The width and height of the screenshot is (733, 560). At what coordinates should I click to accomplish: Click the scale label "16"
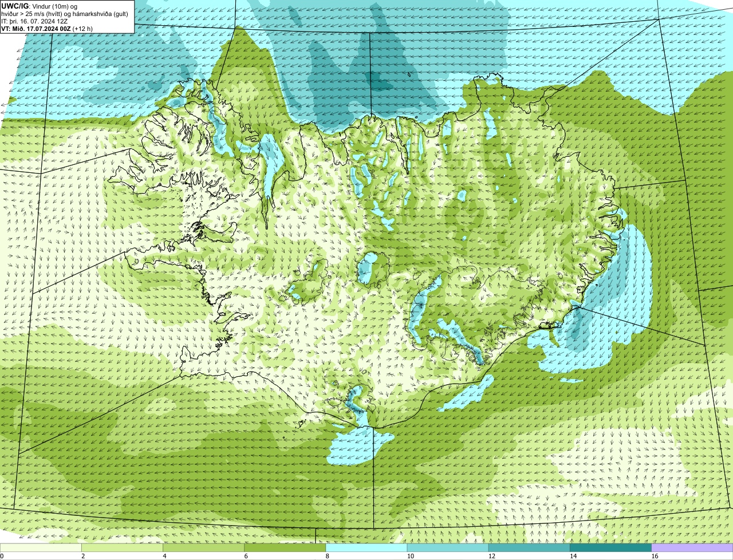[x=655, y=556]
